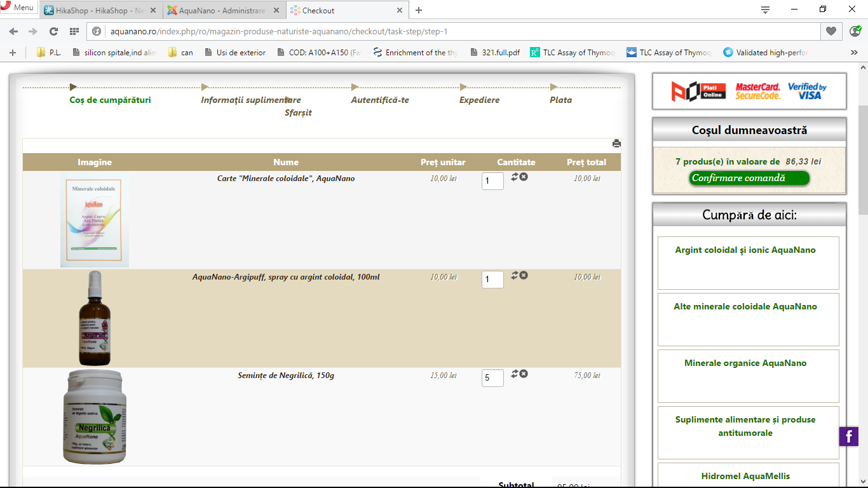Select the 75,00 lei total price text
Viewport: 868px width, 488px height.
click(x=587, y=376)
